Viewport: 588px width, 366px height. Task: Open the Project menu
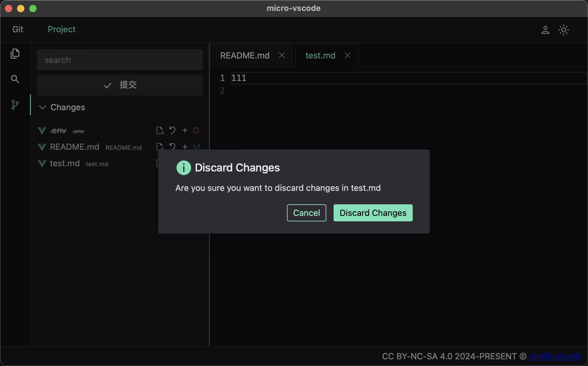tap(61, 29)
